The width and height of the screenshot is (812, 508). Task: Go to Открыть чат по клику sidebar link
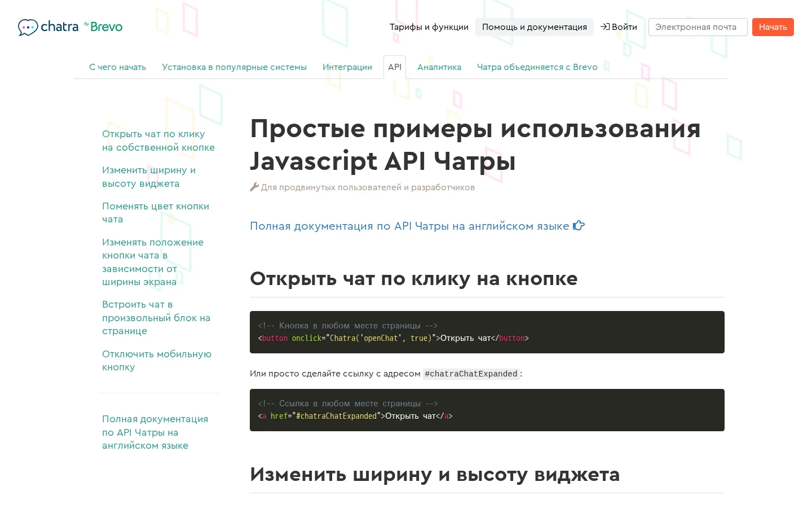coord(158,141)
